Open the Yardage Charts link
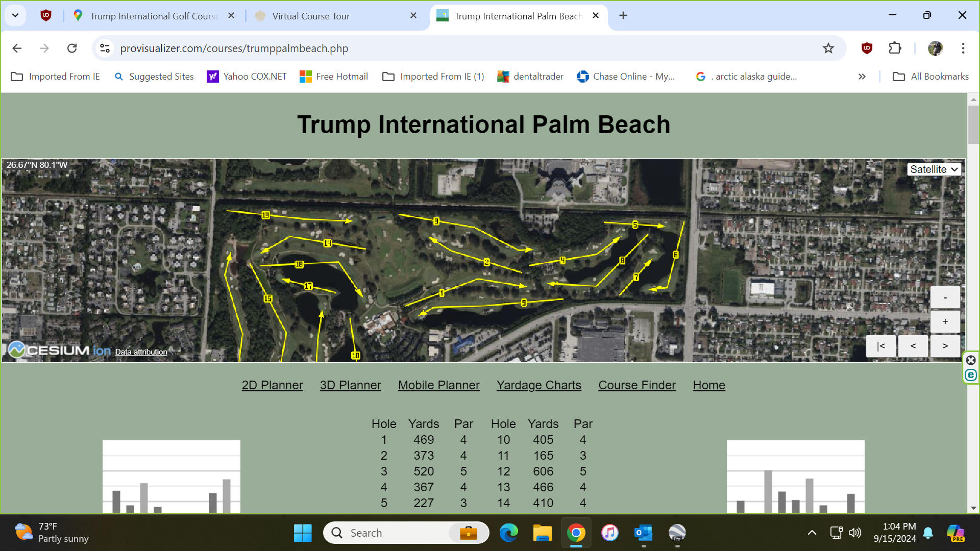 point(538,385)
